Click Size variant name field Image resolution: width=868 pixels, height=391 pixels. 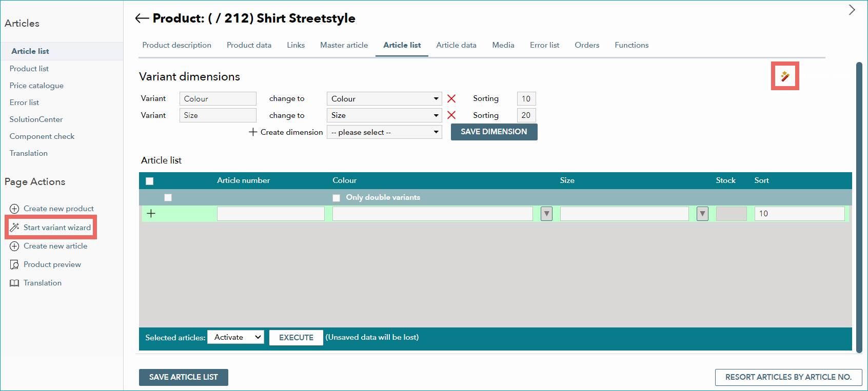[x=218, y=115]
